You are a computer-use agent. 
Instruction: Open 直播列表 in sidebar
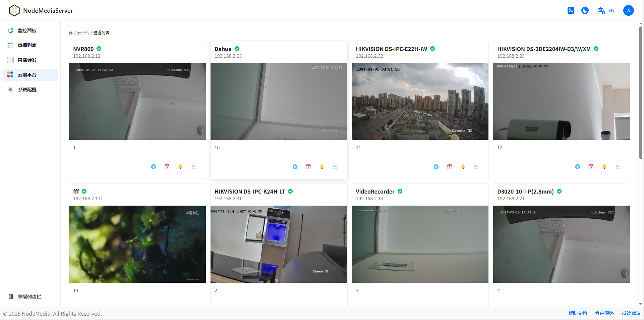(31, 45)
